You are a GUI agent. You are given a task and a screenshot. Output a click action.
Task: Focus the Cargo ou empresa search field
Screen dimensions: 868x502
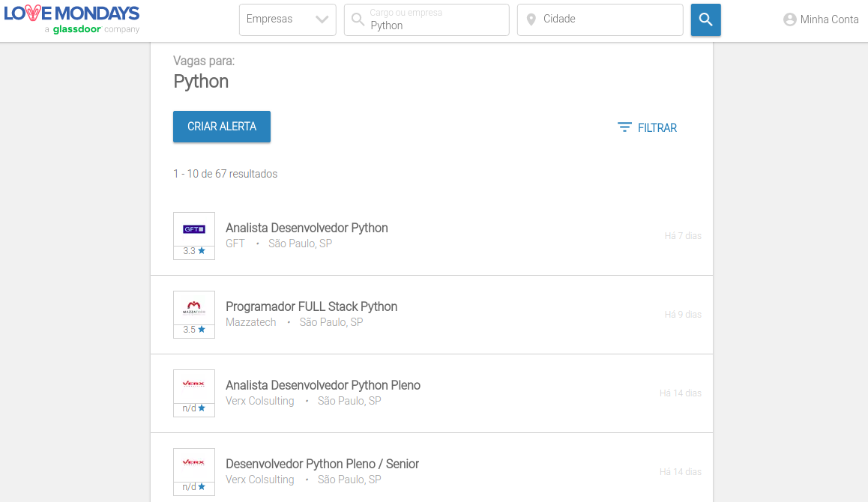pos(427,20)
